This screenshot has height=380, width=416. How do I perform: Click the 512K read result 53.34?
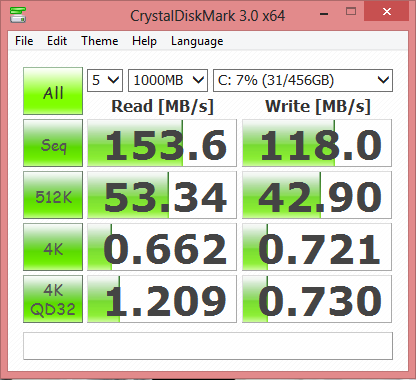pyautogui.click(x=162, y=195)
